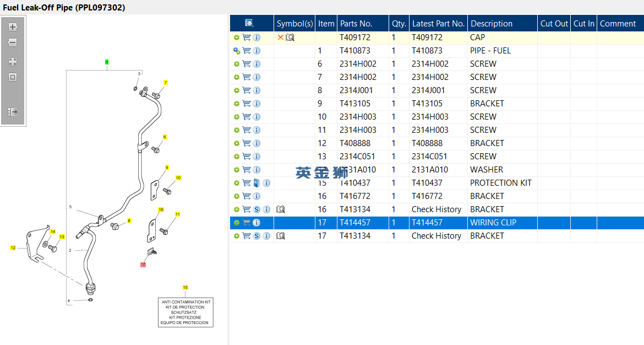
Task: Click the S supersession icon on item 16 T413134
Action: (256, 209)
